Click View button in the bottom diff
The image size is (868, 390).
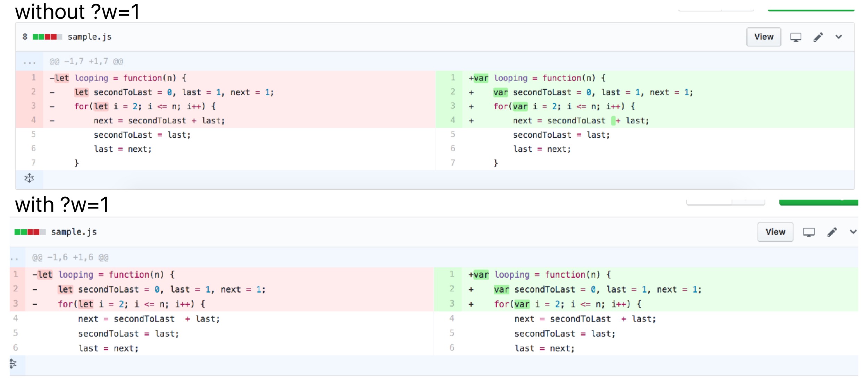(x=775, y=232)
